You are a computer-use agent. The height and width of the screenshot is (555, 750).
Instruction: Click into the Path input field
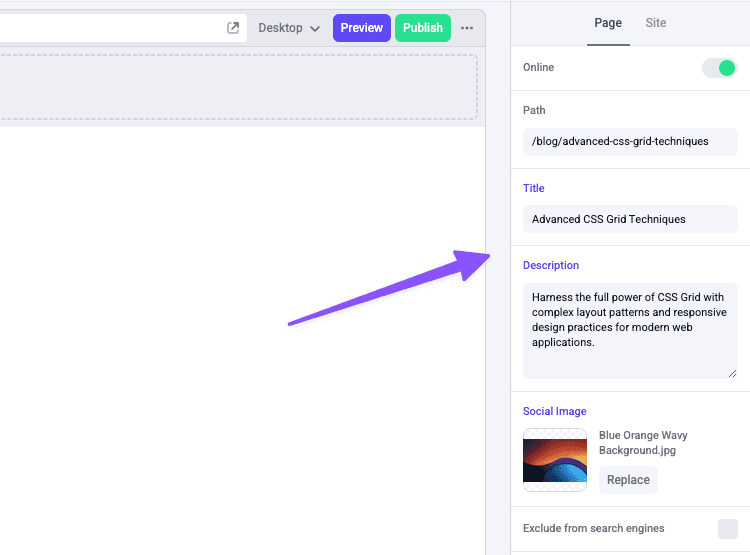point(630,142)
